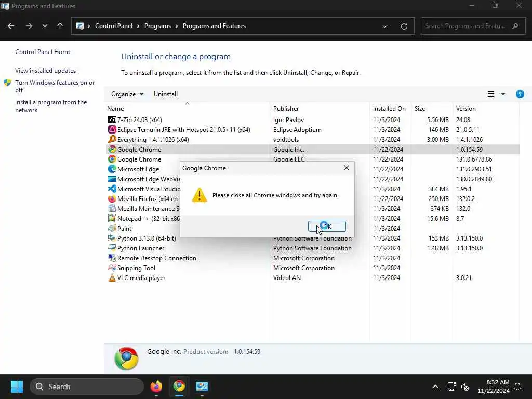Viewport: 532px width, 399px height.
Task: Click version 131.0.2903.51 cell
Action: point(474,169)
